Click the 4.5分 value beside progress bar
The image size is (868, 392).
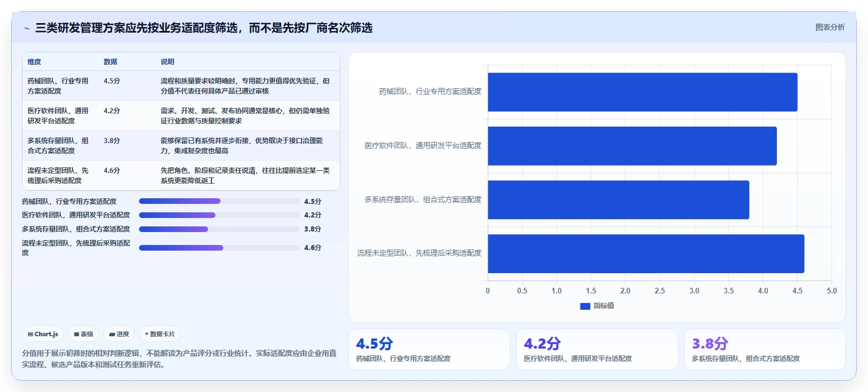(312, 201)
